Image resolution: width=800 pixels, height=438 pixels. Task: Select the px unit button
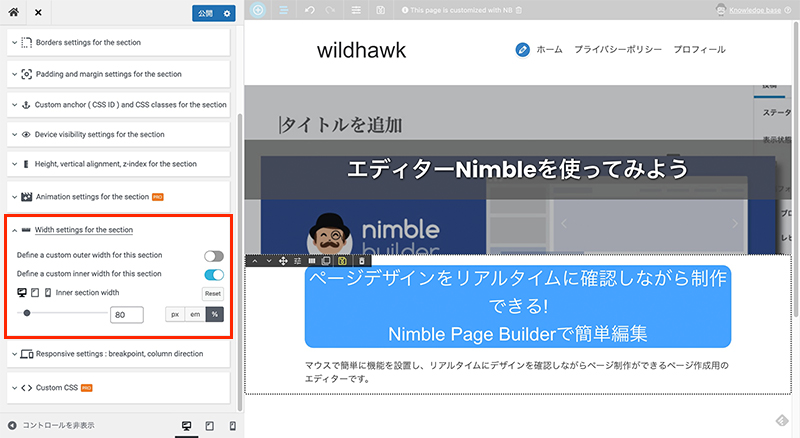tap(175, 314)
